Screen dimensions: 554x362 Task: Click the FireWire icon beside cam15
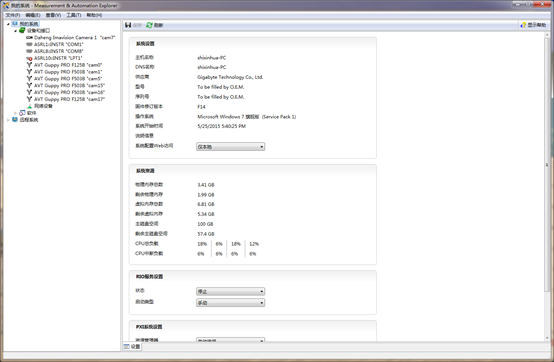point(29,85)
